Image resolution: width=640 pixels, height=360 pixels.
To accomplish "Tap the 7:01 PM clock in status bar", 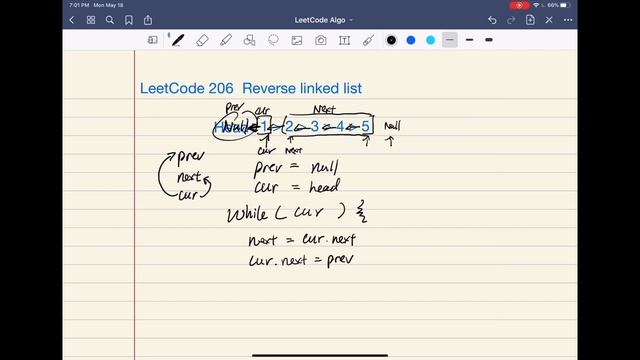I will (x=79, y=5).
